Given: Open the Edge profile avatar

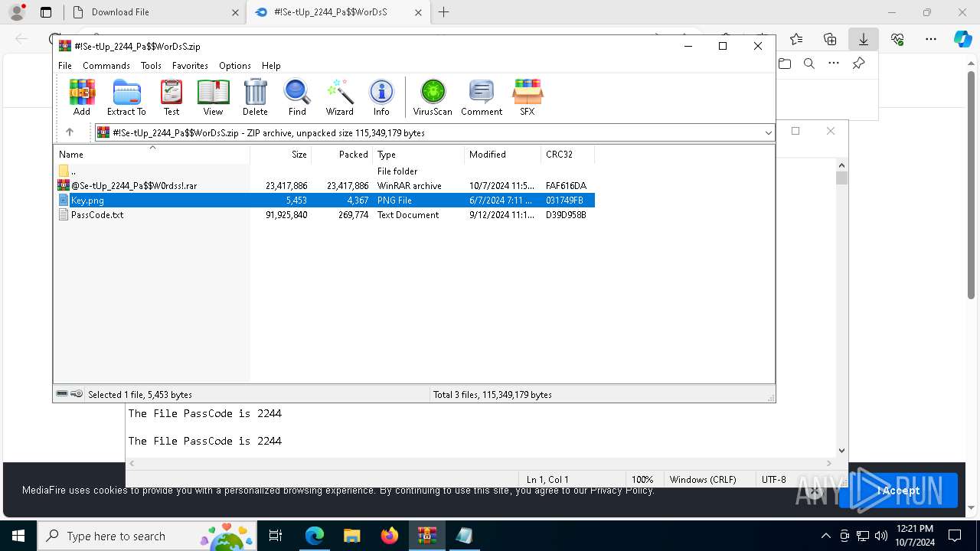Looking at the screenshot, I should [17, 12].
